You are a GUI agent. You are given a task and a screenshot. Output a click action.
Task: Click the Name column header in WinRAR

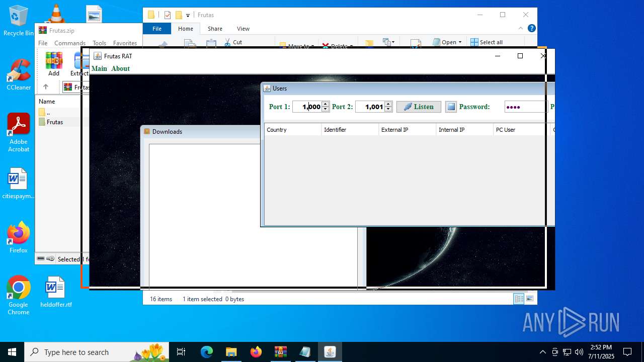point(47,101)
